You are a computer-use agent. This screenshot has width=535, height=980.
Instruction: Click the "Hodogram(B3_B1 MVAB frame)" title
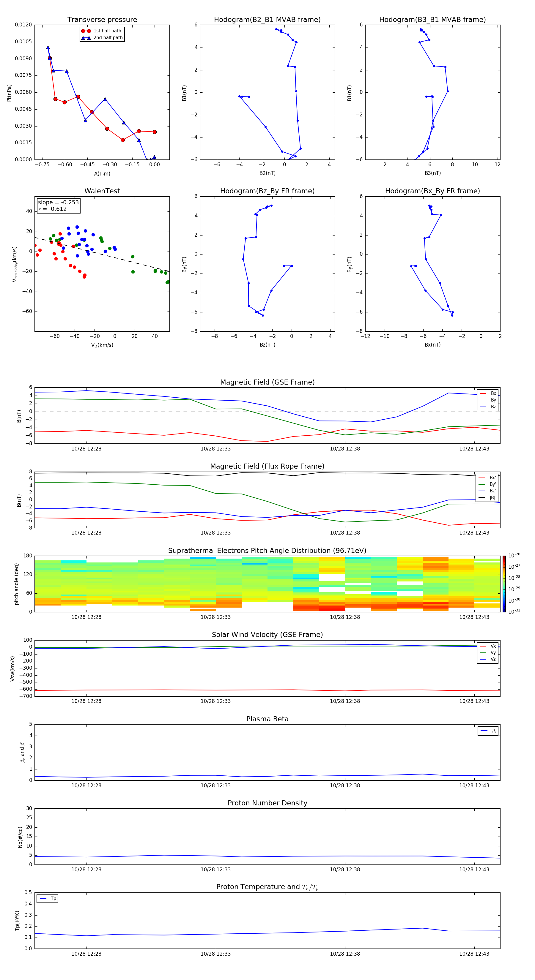pos(432,20)
